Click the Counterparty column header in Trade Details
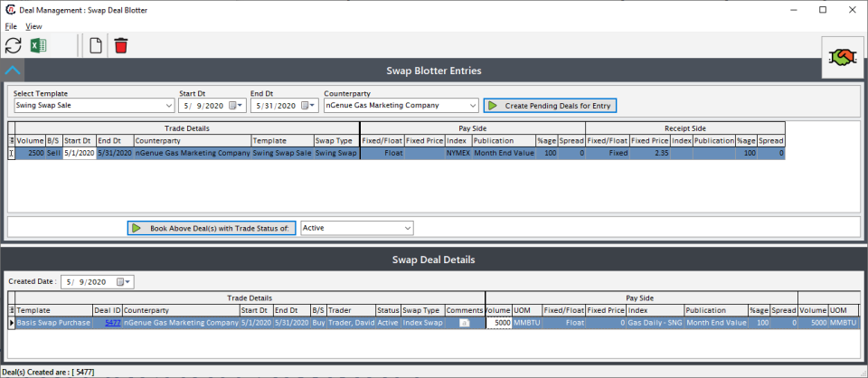 click(192, 140)
